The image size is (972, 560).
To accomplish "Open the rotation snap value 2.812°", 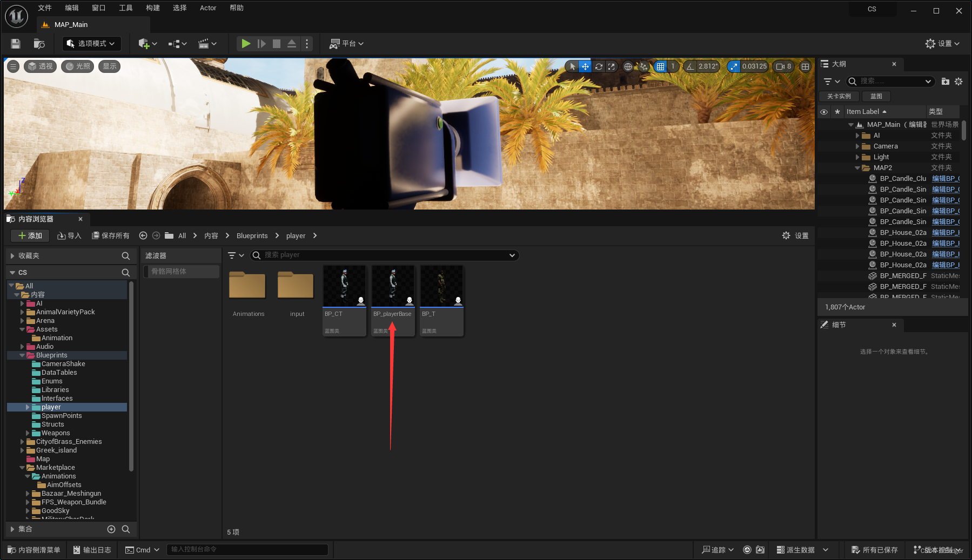I will [x=708, y=66].
